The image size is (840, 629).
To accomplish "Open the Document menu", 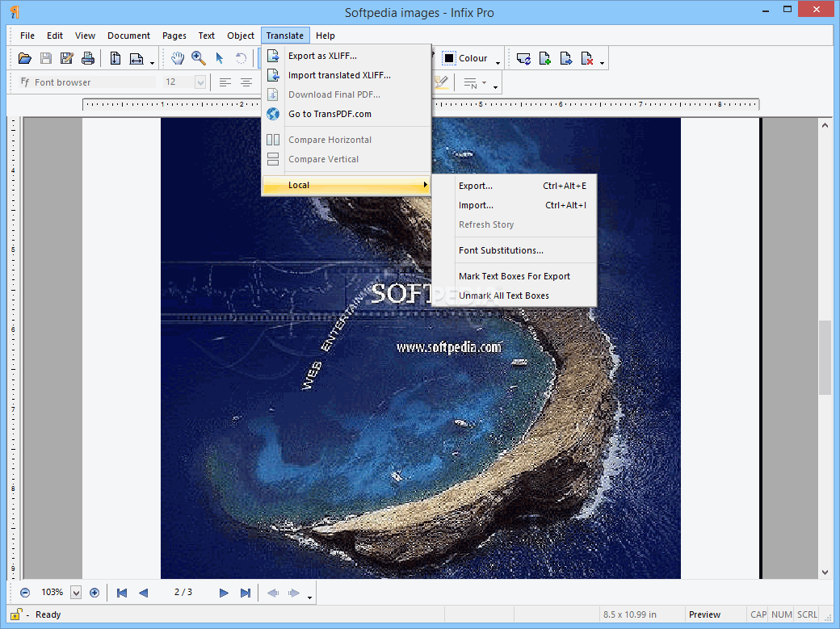I will (x=128, y=36).
